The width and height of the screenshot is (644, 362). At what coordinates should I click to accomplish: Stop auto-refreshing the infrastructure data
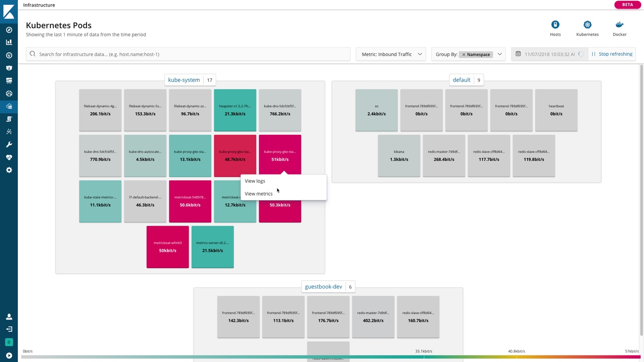pos(612,54)
